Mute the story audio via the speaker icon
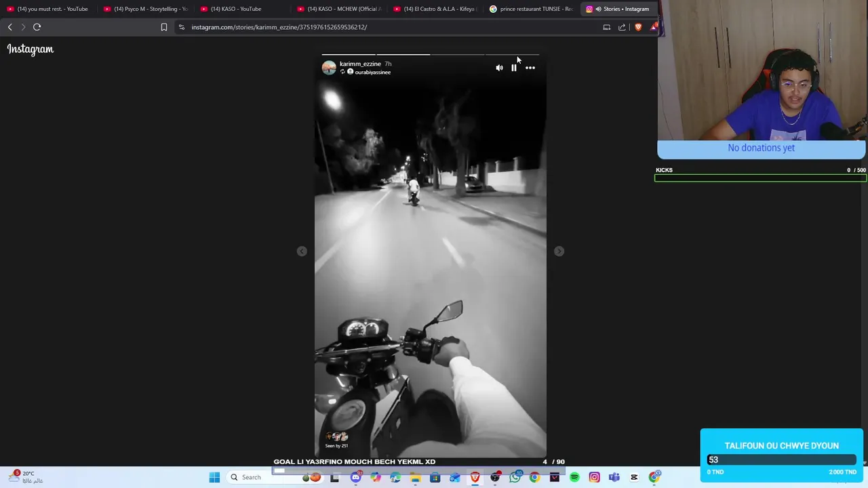868x488 pixels. coord(499,68)
